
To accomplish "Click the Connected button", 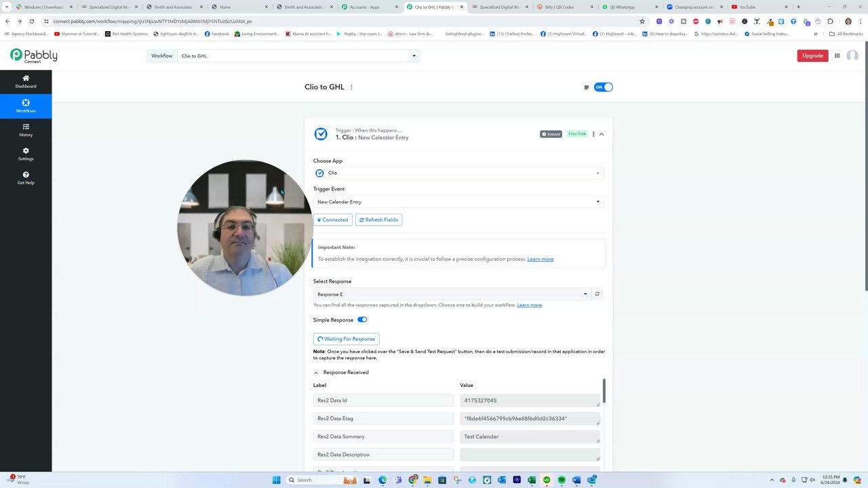I will (333, 220).
